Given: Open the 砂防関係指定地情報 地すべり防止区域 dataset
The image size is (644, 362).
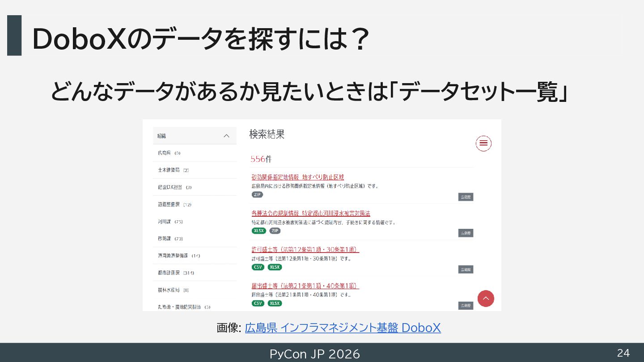Looking at the screenshot, I should coord(298,177).
